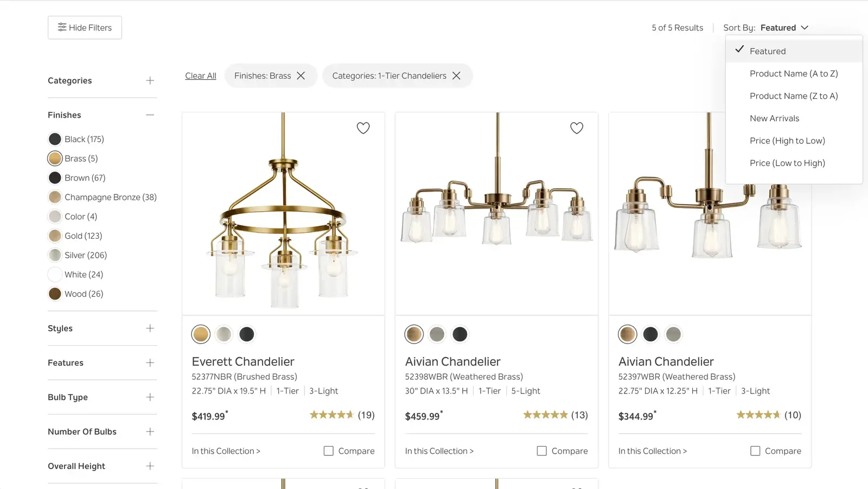Open the Sort By Featured dropdown

[784, 28]
